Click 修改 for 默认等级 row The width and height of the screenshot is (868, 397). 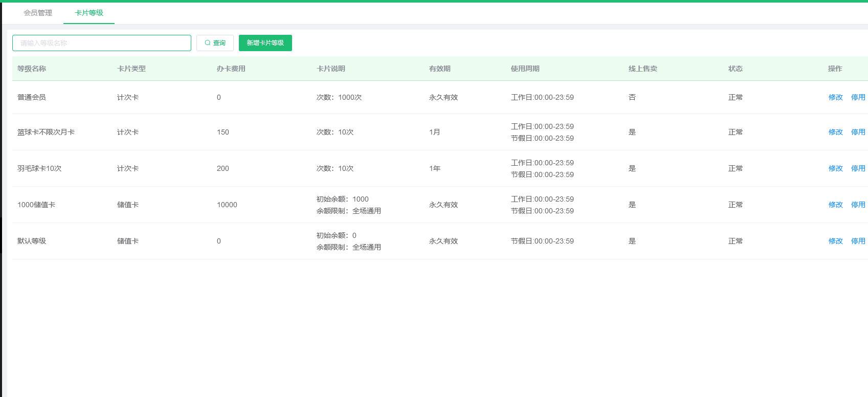tap(835, 241)
